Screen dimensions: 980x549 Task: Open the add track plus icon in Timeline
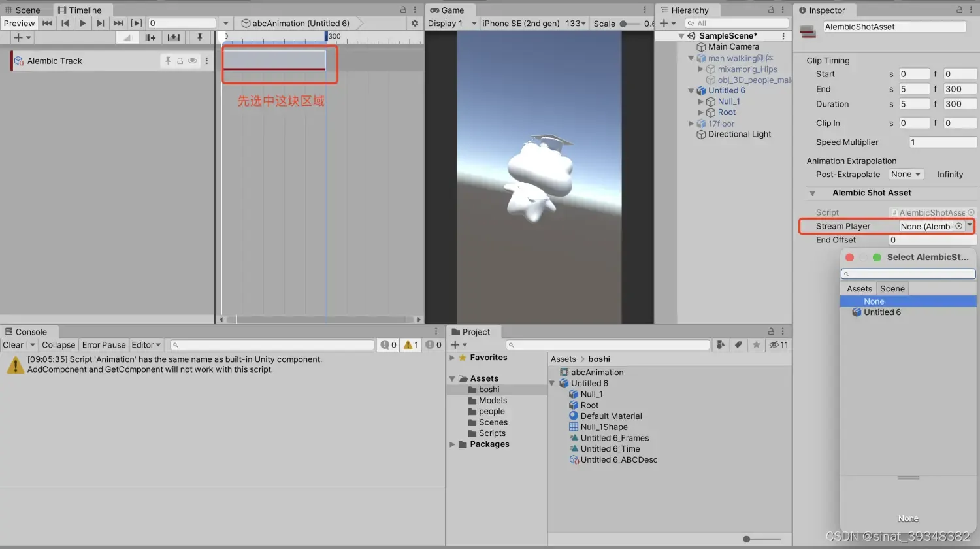[x=18, y=37]
